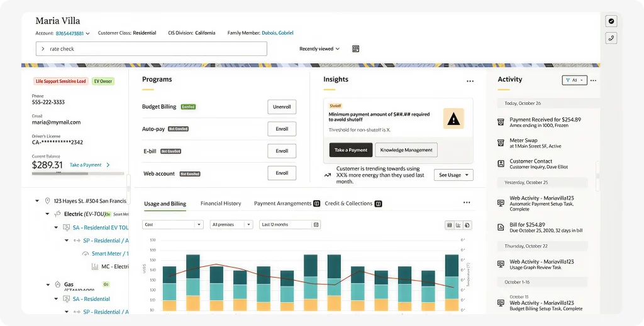Enroll in E-bill
644x326 pixels.
coord(282,151)
